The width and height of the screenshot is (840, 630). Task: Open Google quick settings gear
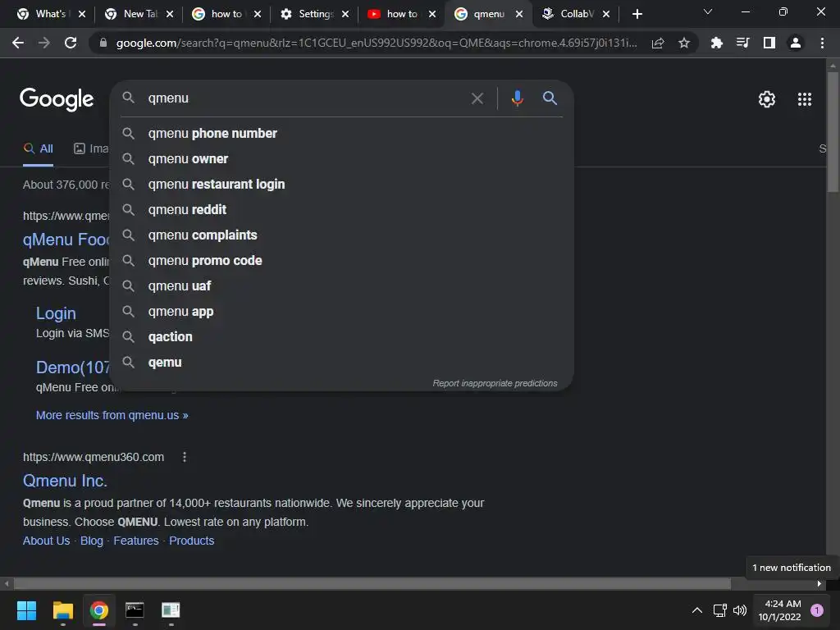(767, 99)
